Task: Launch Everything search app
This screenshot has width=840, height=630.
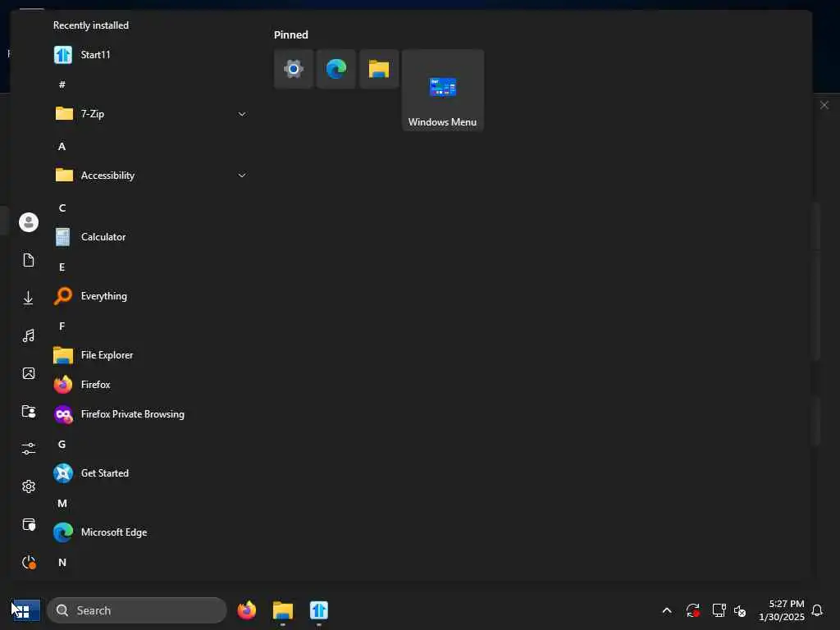Action: tap(150, 295)
